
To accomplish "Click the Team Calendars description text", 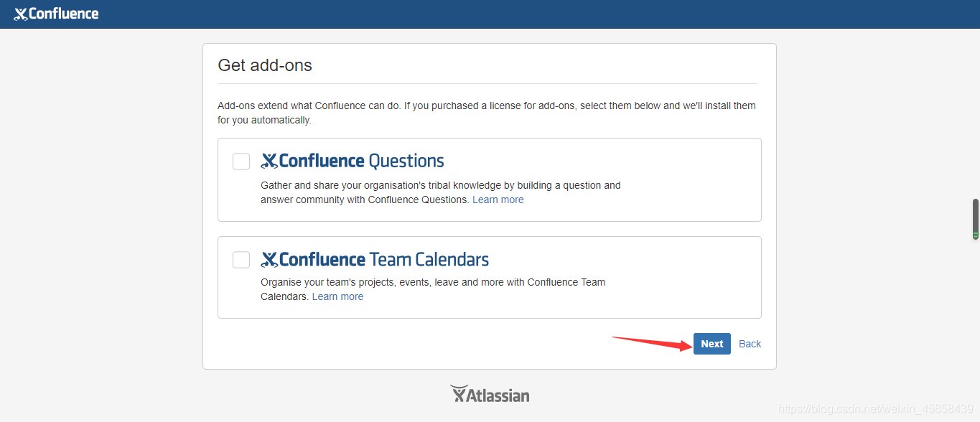I will coord(433,289).
